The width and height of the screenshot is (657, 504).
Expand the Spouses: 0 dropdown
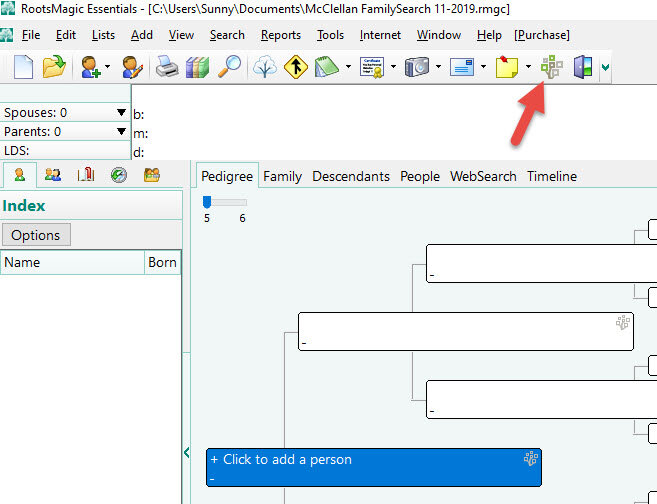click(x=121, y=112)
